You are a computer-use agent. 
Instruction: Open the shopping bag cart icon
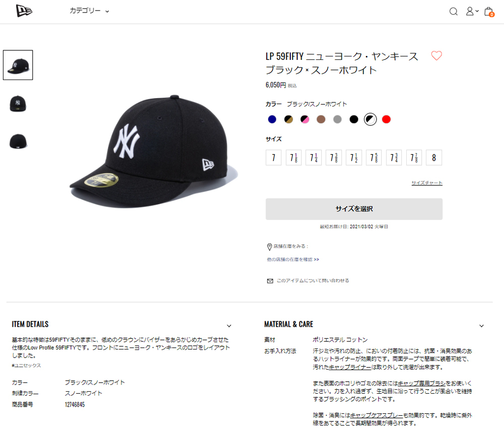click(x=489, y=12)
